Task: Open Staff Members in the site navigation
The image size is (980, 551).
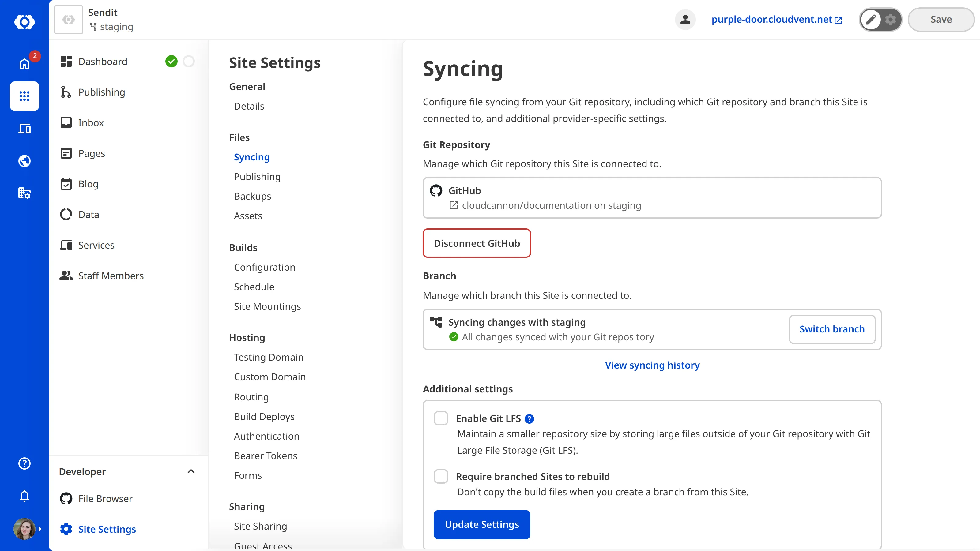Action: [111, 276]
